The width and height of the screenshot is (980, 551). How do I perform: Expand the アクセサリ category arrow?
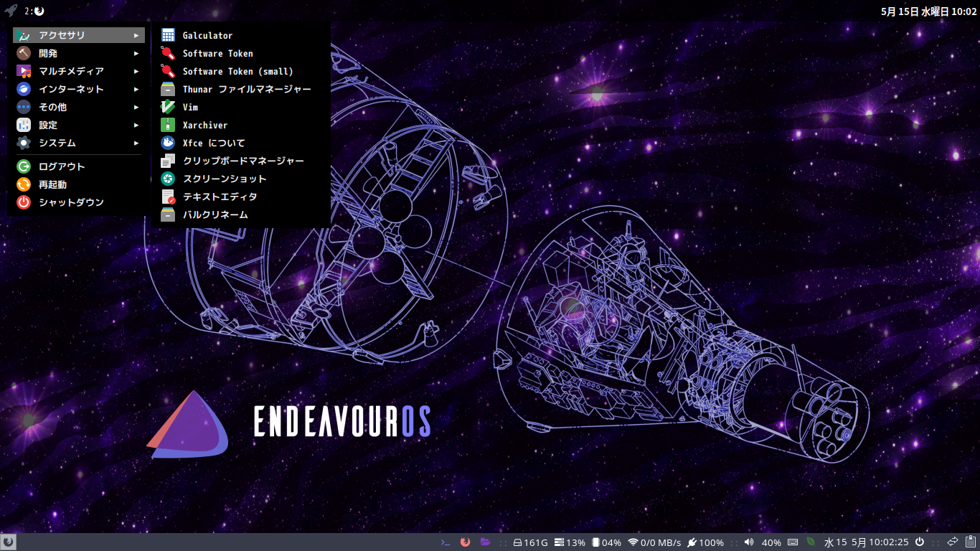[136, 35]
